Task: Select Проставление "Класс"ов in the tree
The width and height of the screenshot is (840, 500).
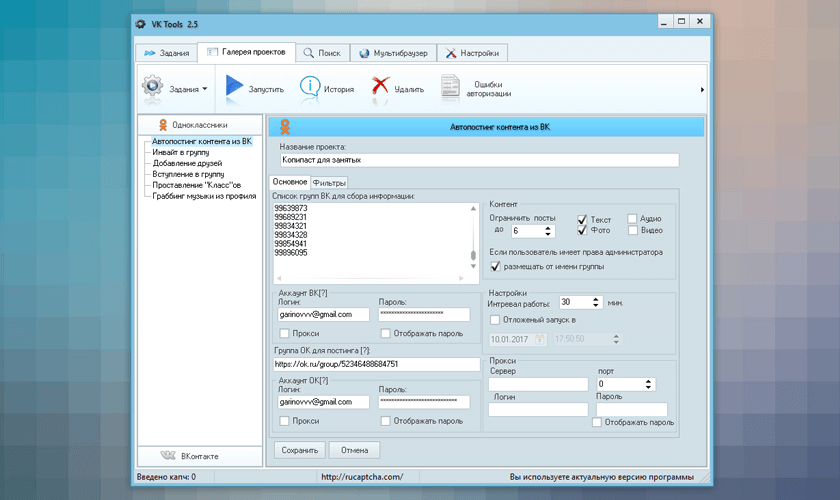Action: pyautogui.click(x=197, y=185)
